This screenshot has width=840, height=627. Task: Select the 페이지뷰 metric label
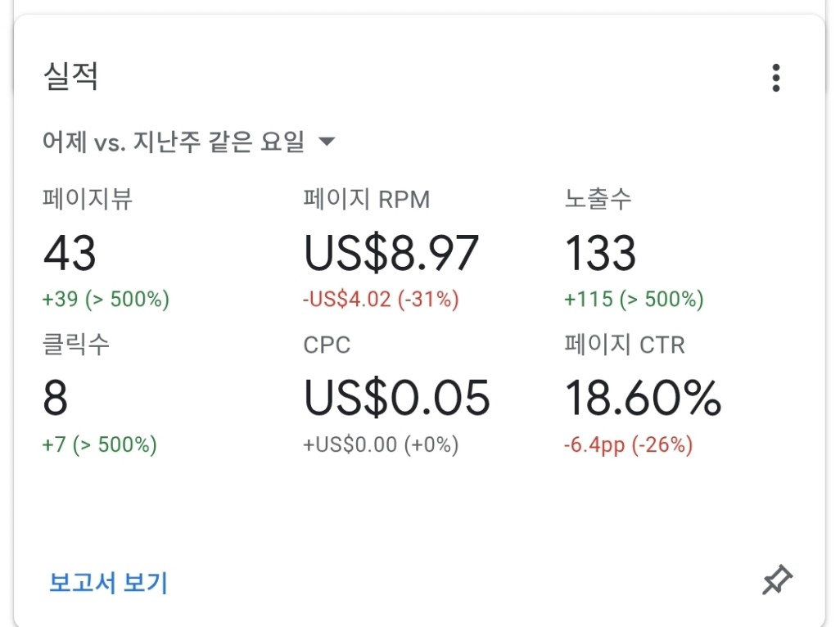click(88, 199)
